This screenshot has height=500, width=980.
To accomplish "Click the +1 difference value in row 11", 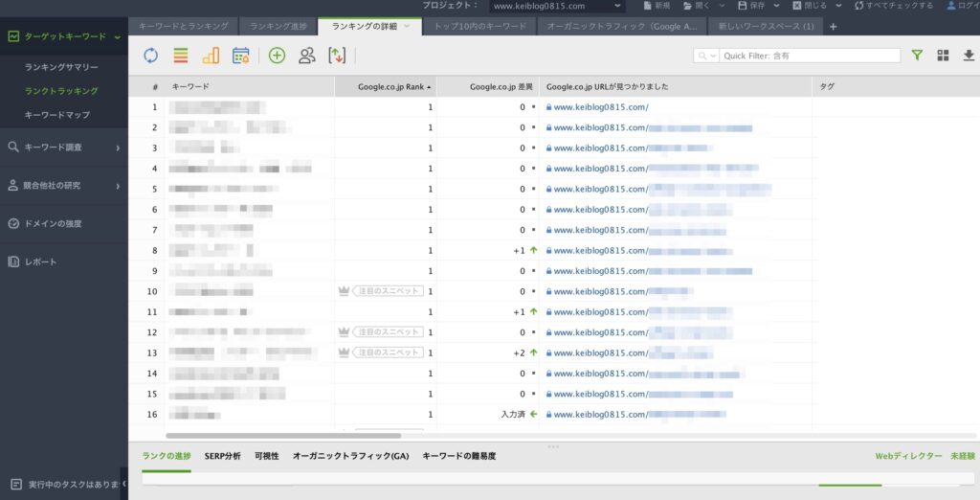I will (x=519, y=311).
